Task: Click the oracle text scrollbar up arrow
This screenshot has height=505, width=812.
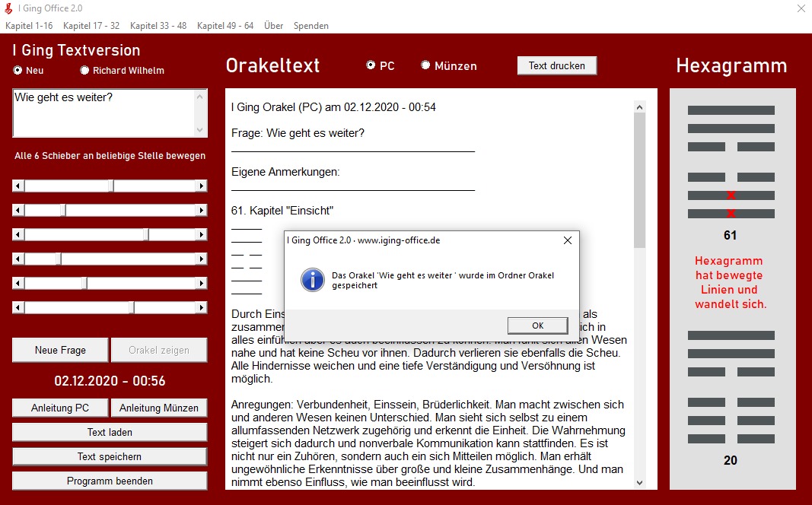Action: pyautogui.click(x=639, y=107)
